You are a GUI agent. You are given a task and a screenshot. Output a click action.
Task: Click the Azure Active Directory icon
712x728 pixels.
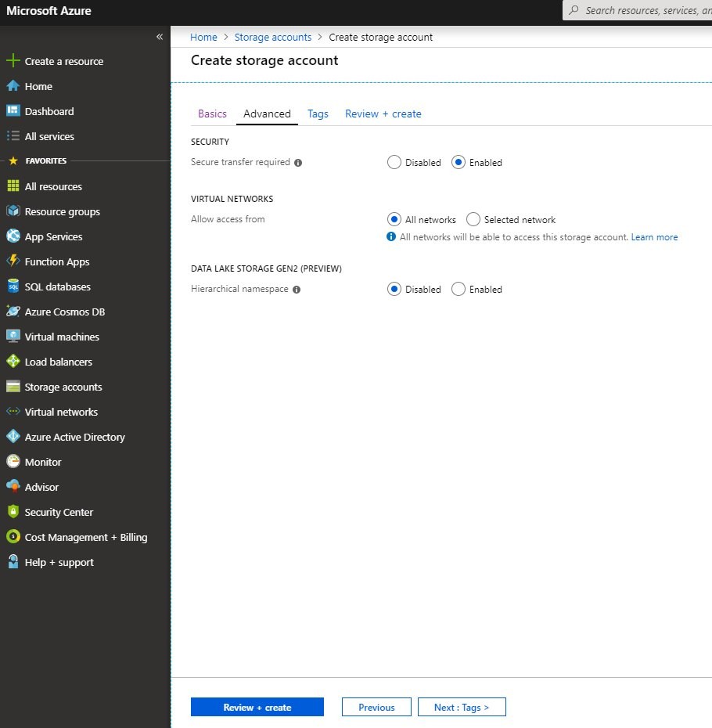tap(13, 437)
